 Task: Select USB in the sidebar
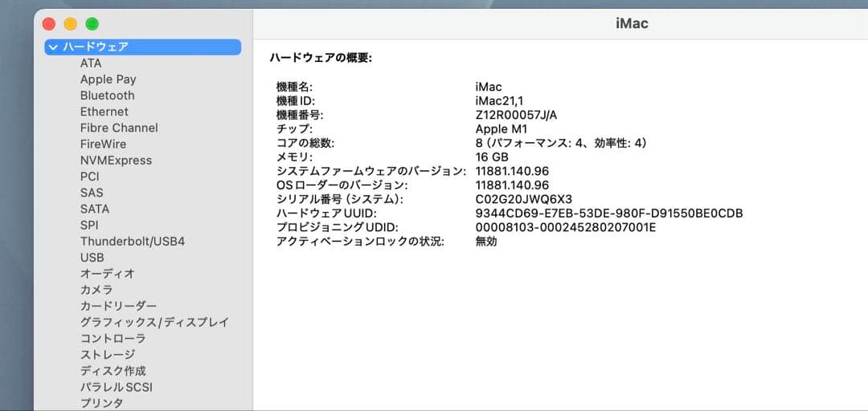(x=92, y=257)
